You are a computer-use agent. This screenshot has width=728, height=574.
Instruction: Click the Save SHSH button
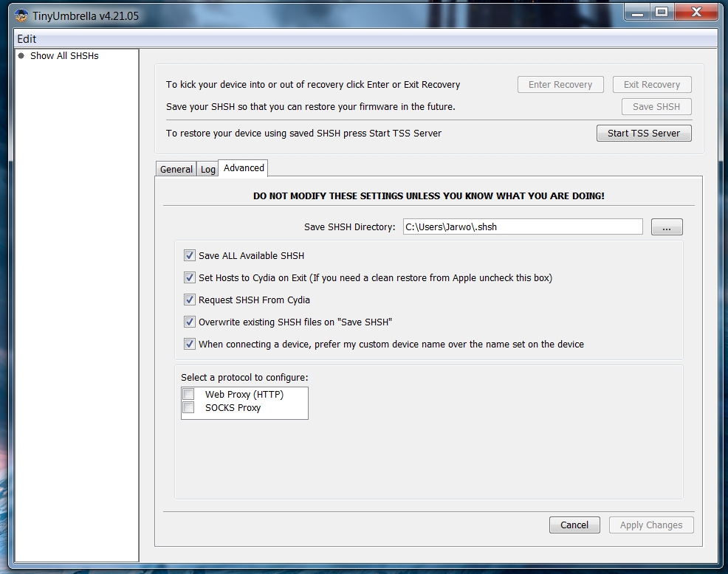click(656, 107)
